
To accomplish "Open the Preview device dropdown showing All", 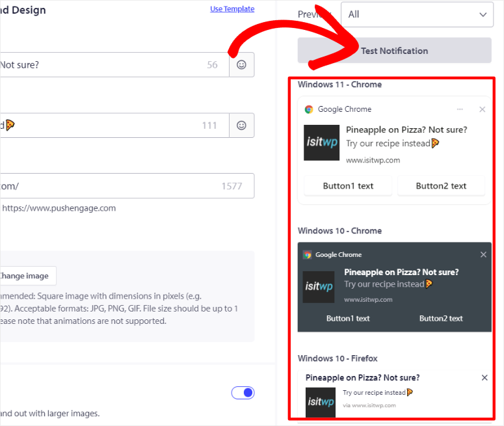I will pos(417,14).
